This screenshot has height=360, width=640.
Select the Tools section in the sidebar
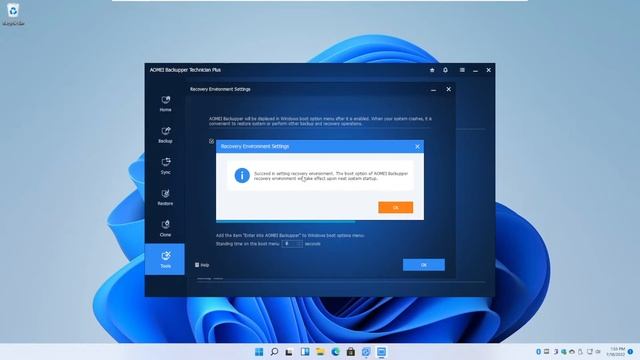click(x=165, y=259)
